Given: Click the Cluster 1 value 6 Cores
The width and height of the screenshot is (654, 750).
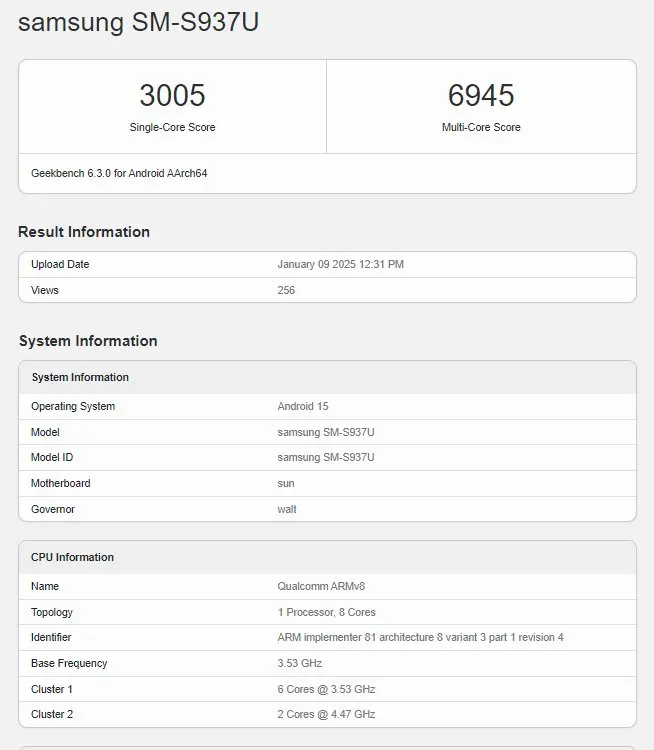Looking at the screenshot, I should tap(326, 689).
